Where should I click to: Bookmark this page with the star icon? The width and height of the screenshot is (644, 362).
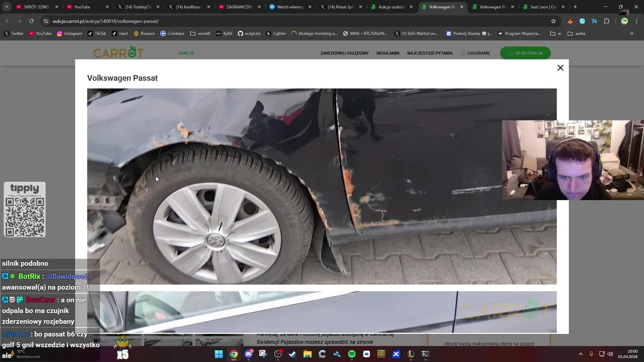coord(553,21)
